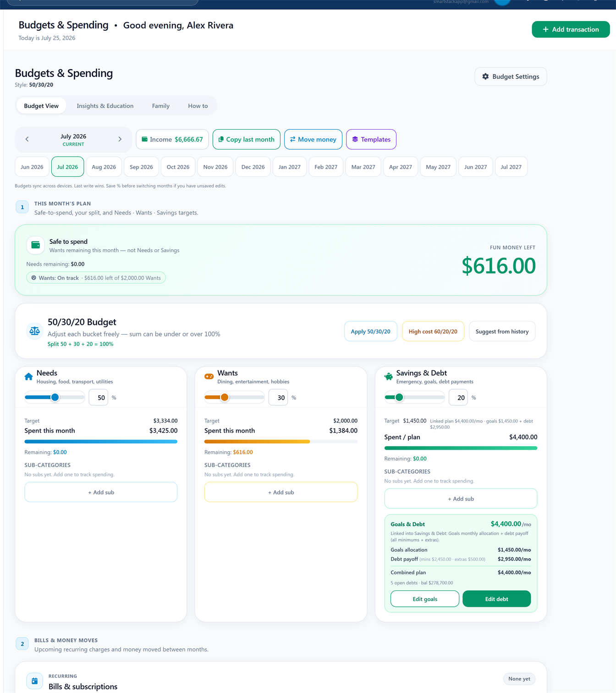Image resolution: width=616 pixels, height=693 pixels.
Task: Select the Mar 2027 month chip
Action: point(363,167)
